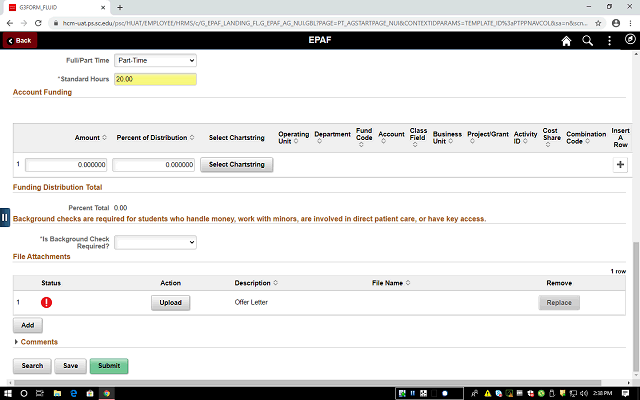The image size is (640, 400).
Task: Open the three-dot actions menu in header
Action: (609, 40)
